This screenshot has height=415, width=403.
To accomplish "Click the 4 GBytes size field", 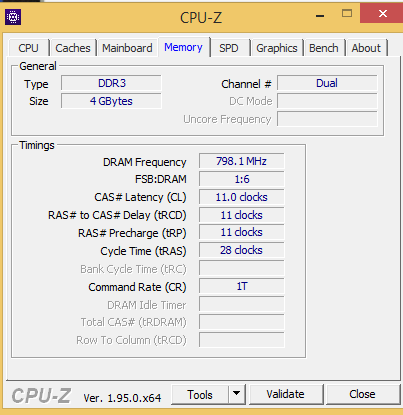I will pos(111,101).
